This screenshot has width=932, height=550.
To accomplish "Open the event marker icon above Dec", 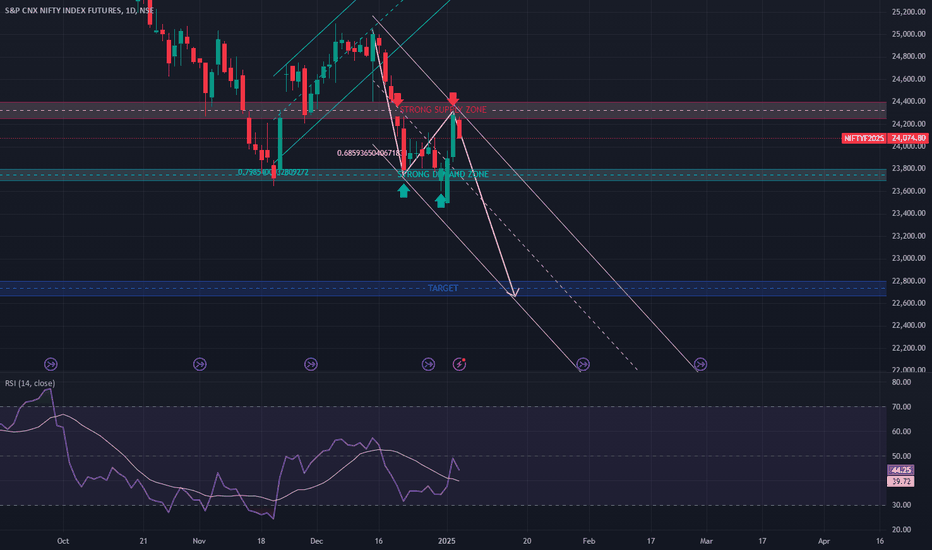I will 311,364.
